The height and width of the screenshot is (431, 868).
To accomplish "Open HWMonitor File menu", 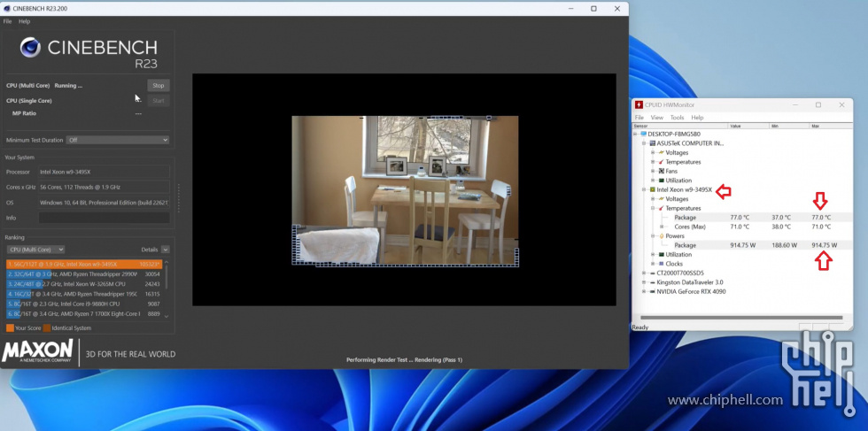I will (x=639, y=118).
